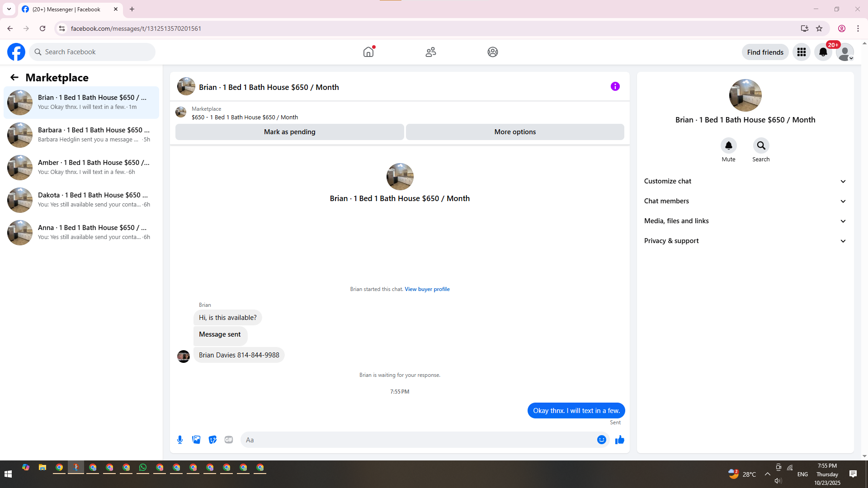This screenshot has height=488, width=868.
Task: Mute this conversation with the bell
Action: (x=728, y=146)
